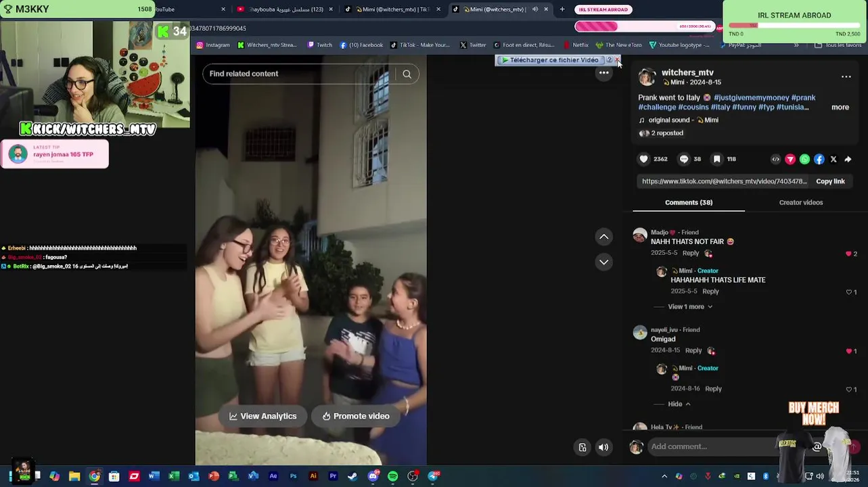
Task: Click the video URL text field
Action: (724, 181)
